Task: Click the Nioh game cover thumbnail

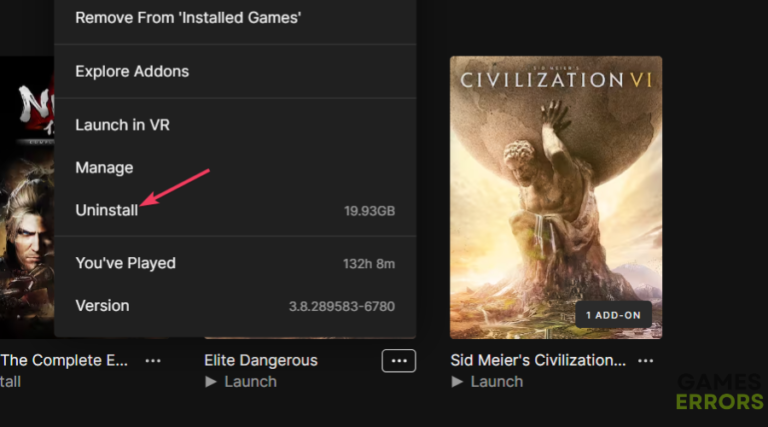Action: click(x=26, y=197)
